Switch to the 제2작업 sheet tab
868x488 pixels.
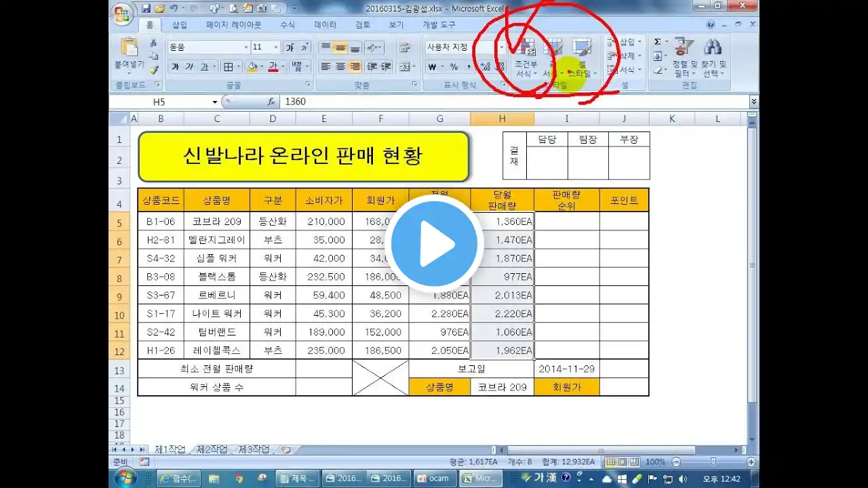pos(212,449)
